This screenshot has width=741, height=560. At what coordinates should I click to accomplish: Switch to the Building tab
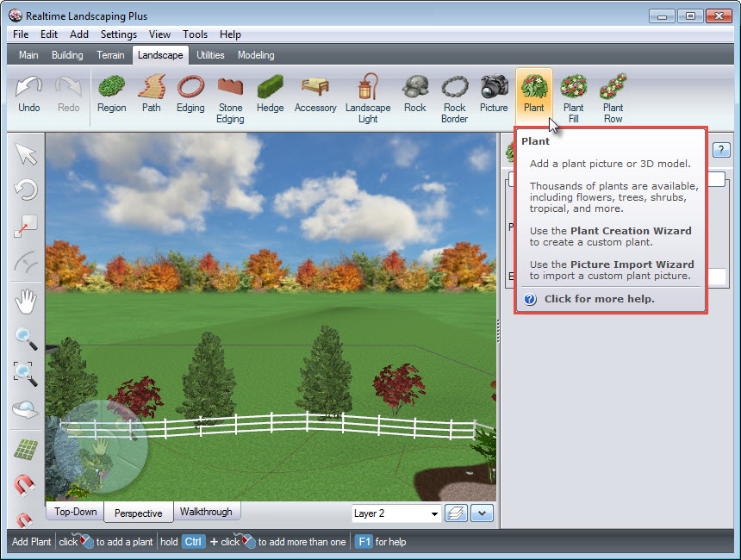point(67,55)
